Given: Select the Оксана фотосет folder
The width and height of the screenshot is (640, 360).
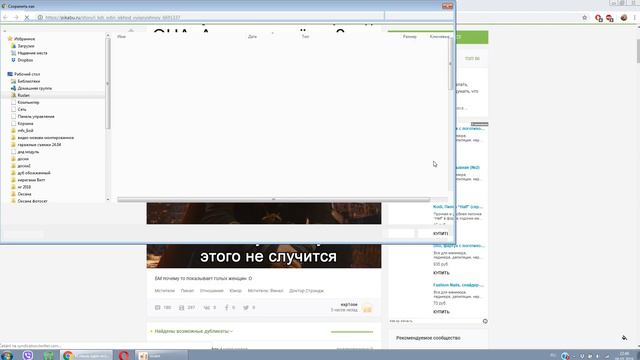Looking at the screenshot, I should click(32, 201).
